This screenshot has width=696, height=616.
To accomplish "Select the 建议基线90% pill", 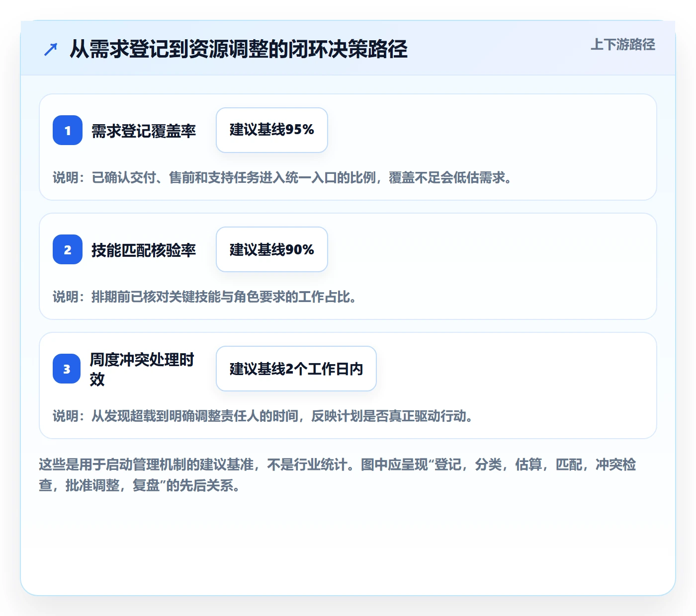I will [272, 249].
